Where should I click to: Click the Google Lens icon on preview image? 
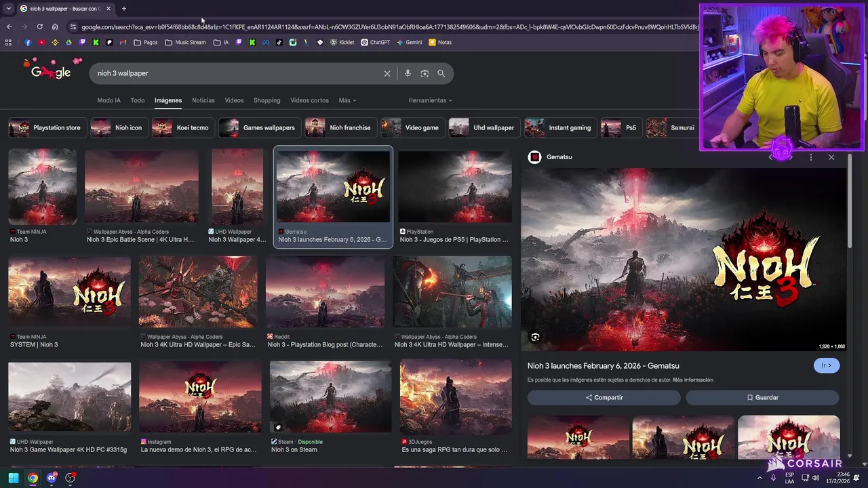(x=535, y=337)
